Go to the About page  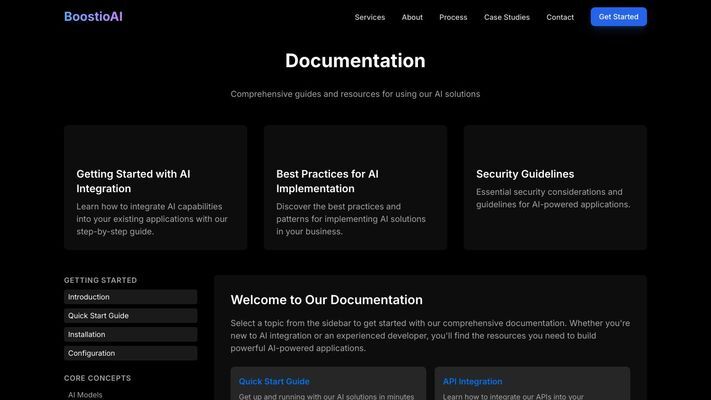412,17
